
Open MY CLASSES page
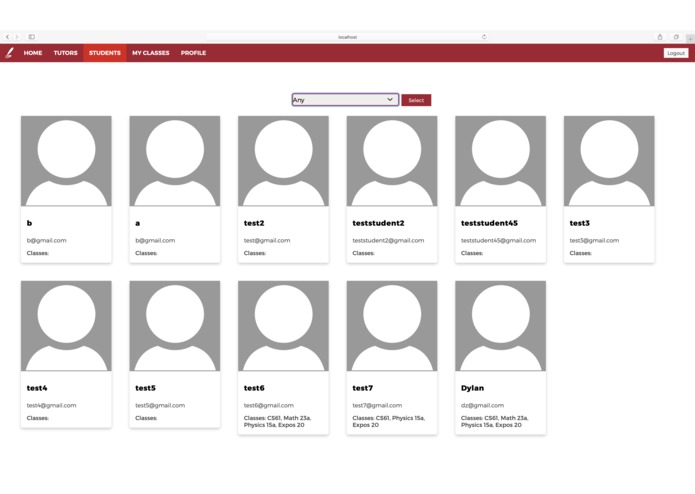pyautogui.click(x=151, y=53)
